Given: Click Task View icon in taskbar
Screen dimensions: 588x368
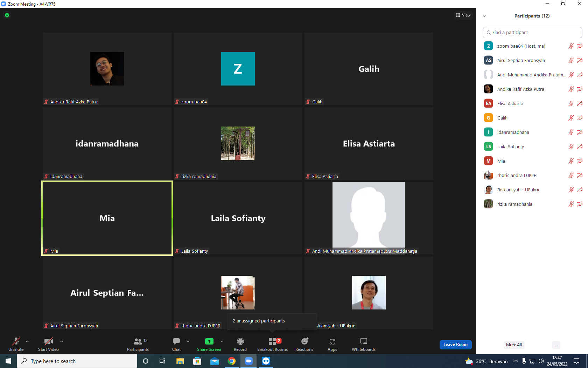Looking at the screenshot, I should coord(162,361).
